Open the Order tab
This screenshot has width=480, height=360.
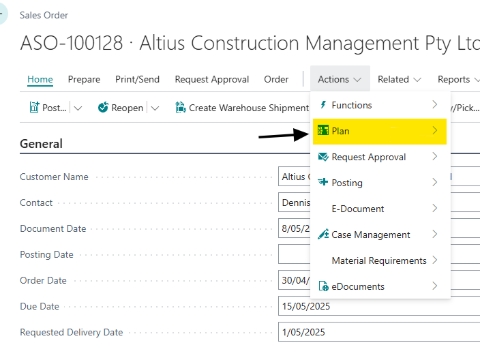click(x=276, y=79)
